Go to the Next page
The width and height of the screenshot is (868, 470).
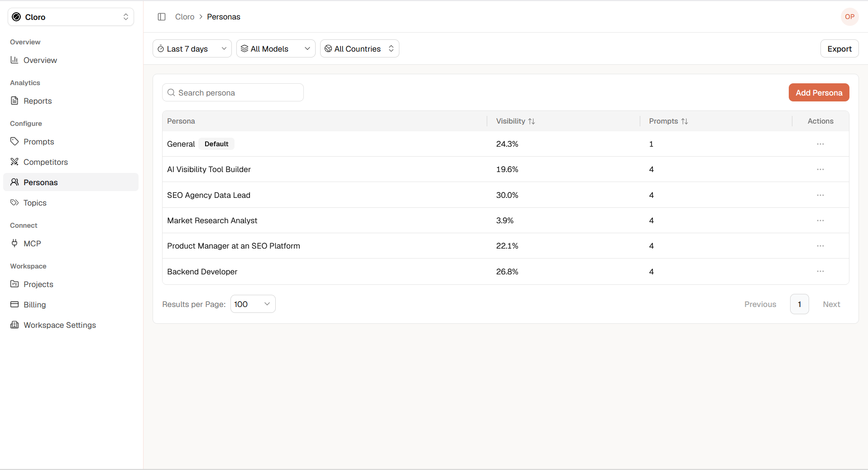tap(831, 304)
